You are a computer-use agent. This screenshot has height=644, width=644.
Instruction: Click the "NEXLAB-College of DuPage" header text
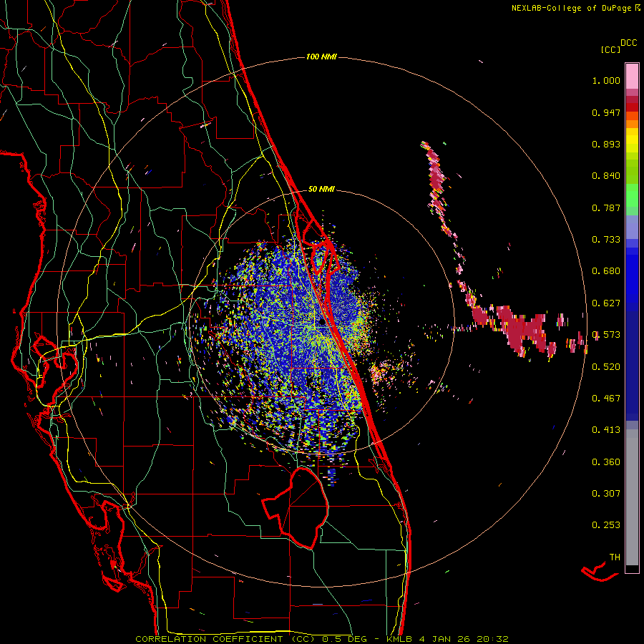click(x=571, y=8)
